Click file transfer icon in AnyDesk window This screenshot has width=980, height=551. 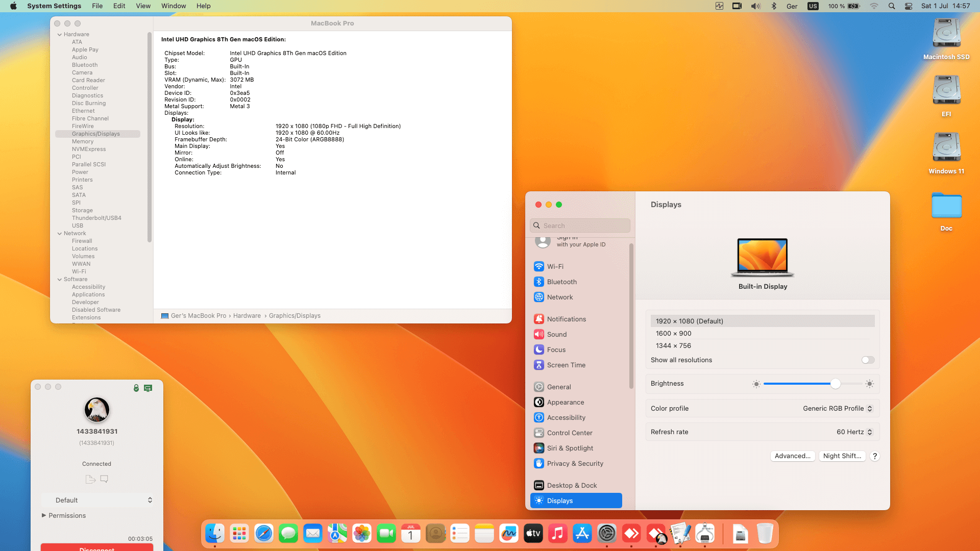pyautogui.click(x=90, y=479)
